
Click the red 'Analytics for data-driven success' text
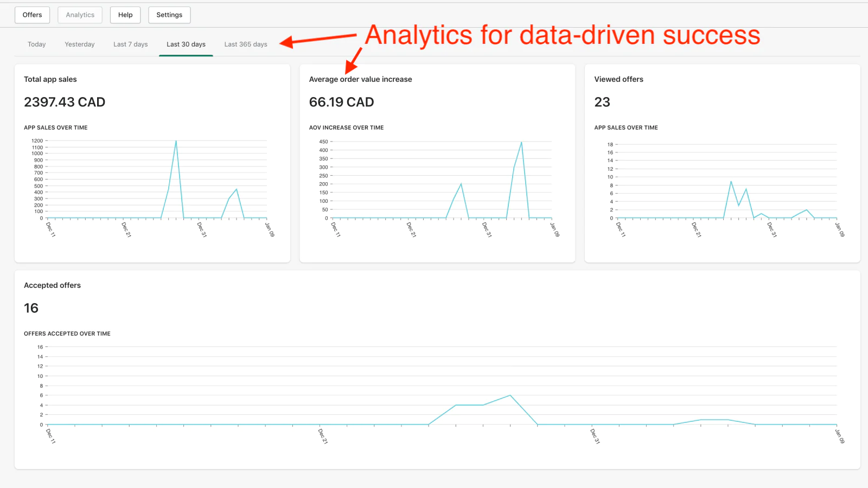pos(562,35)
